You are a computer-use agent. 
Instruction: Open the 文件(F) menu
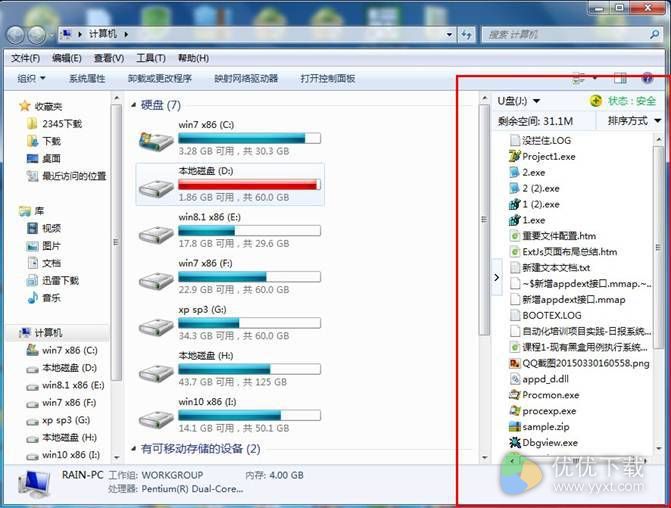(x=25, y=58)
